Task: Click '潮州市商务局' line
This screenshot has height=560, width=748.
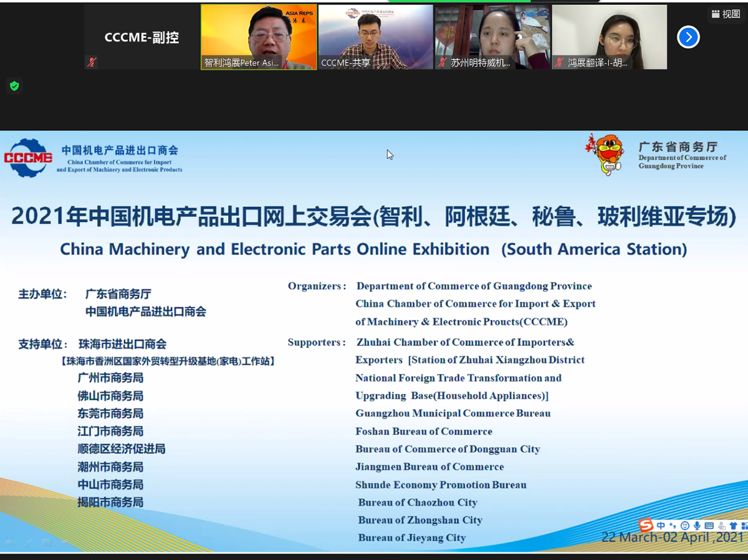Action: [110, 467]
